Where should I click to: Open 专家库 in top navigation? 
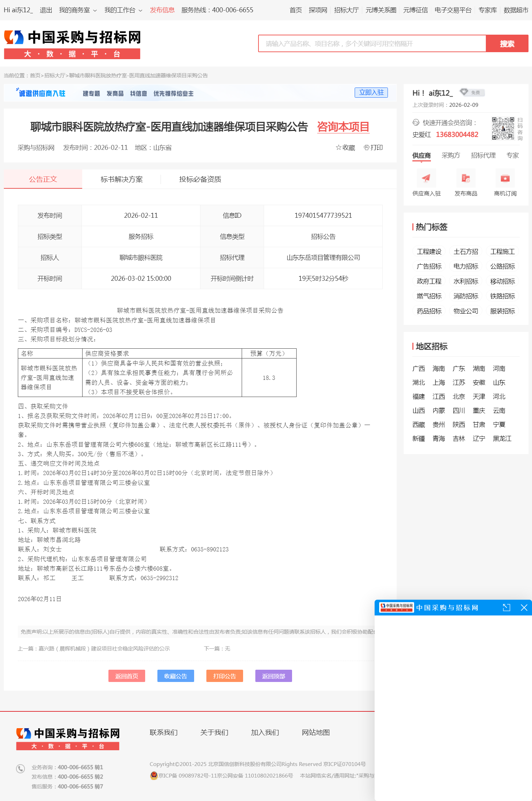pyautogui.click(x=488, y=10)
